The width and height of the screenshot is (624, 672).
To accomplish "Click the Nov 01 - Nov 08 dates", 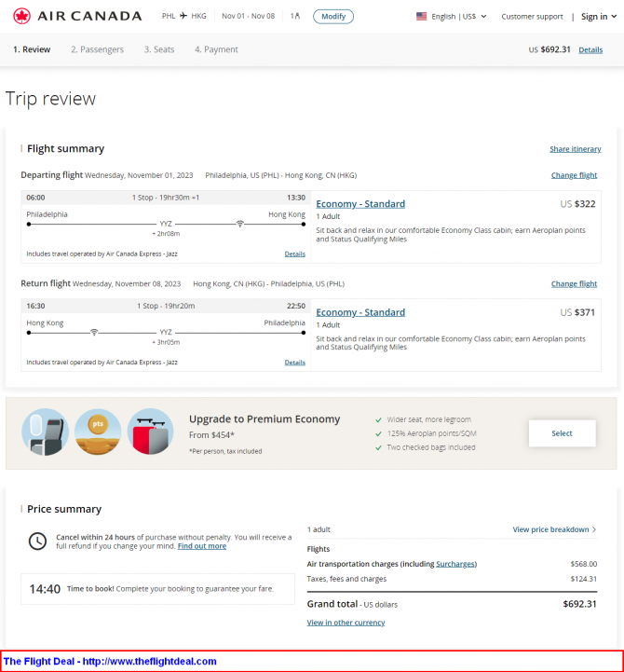I will 248,16.
